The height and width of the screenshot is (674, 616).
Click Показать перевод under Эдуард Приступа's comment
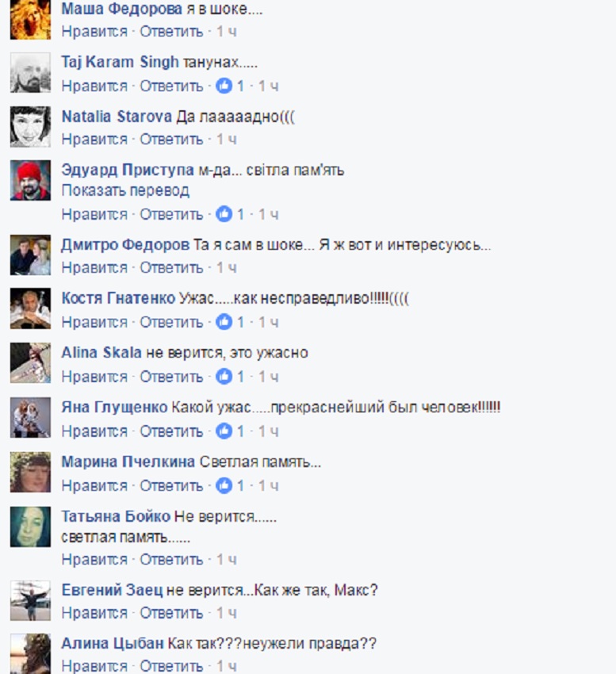(x=125, y=190)
